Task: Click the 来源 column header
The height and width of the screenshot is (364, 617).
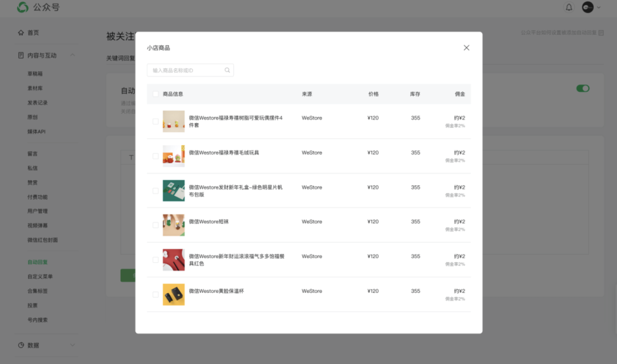Action: point(307,94)
